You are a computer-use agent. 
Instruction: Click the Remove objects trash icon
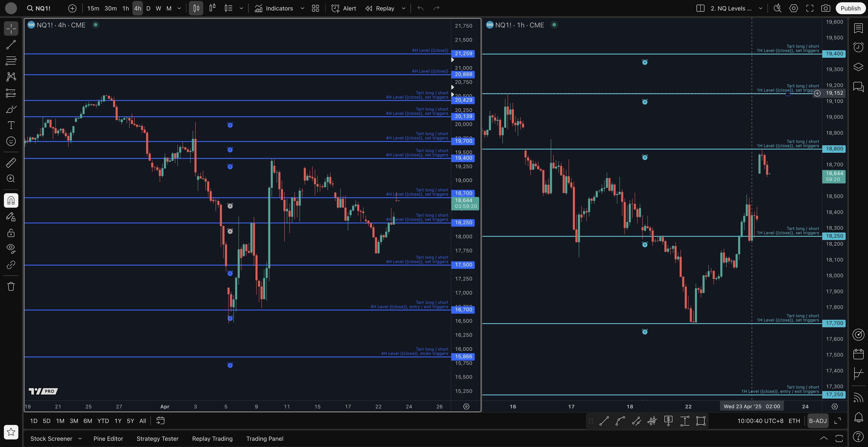(11, 286)
